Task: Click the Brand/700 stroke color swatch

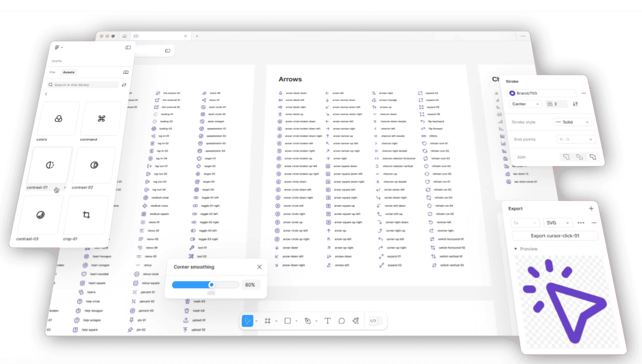Action: pos(512,93)
